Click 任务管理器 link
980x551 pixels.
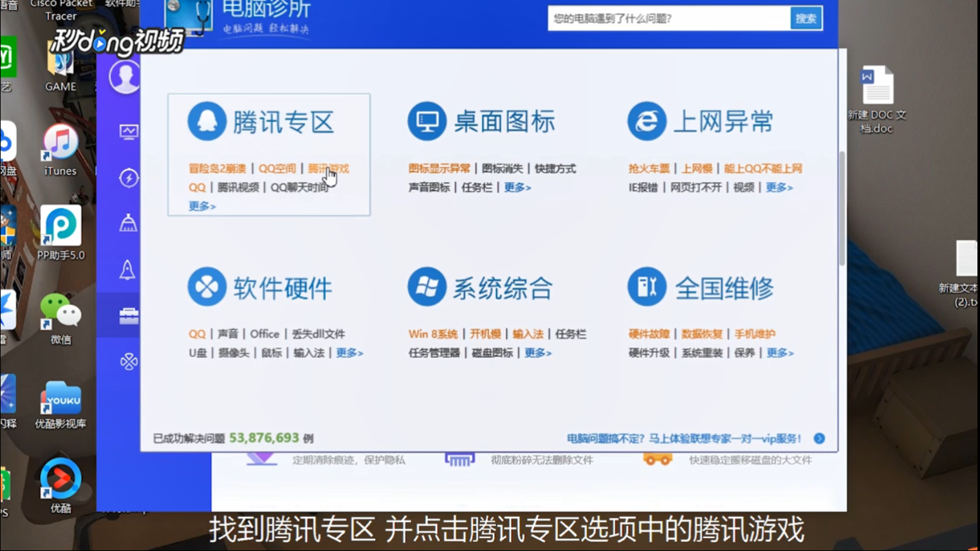(x=434, y=353)
